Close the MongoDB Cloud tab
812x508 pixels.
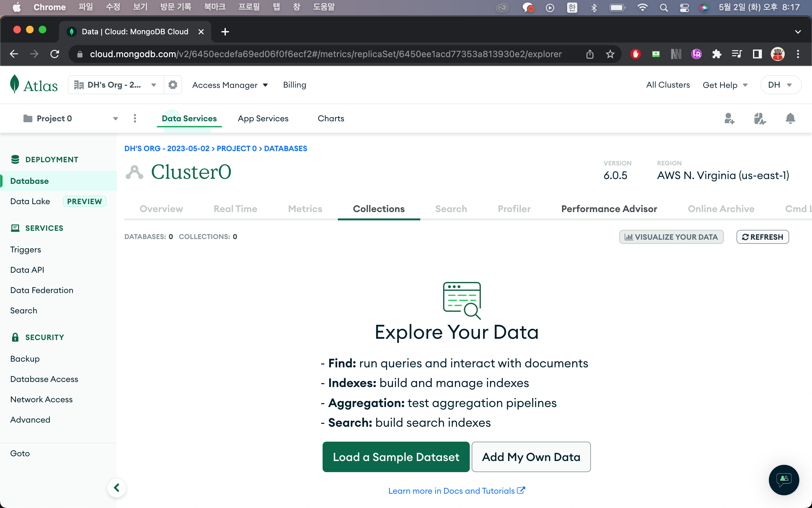coord(201,31)
